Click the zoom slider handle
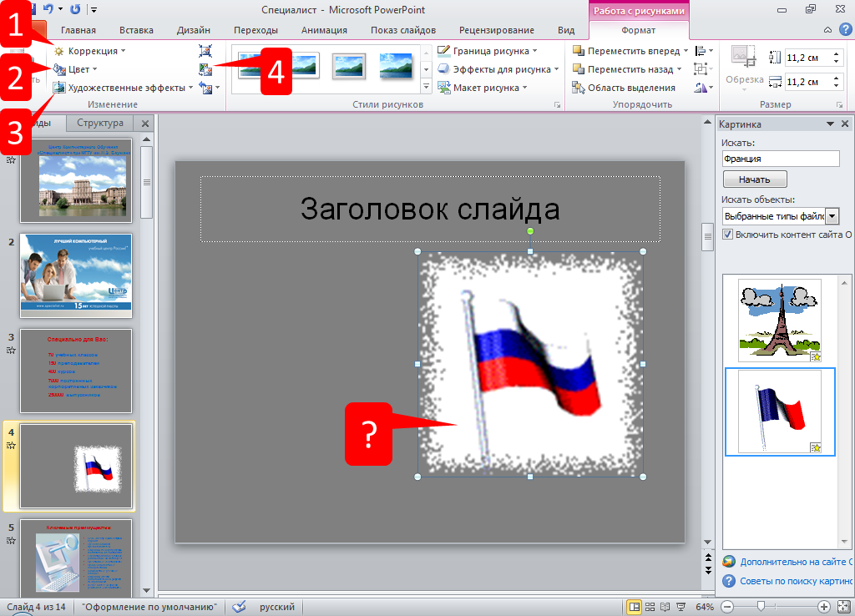This screenshot has height=616, width=855. (x=759, y=606)
